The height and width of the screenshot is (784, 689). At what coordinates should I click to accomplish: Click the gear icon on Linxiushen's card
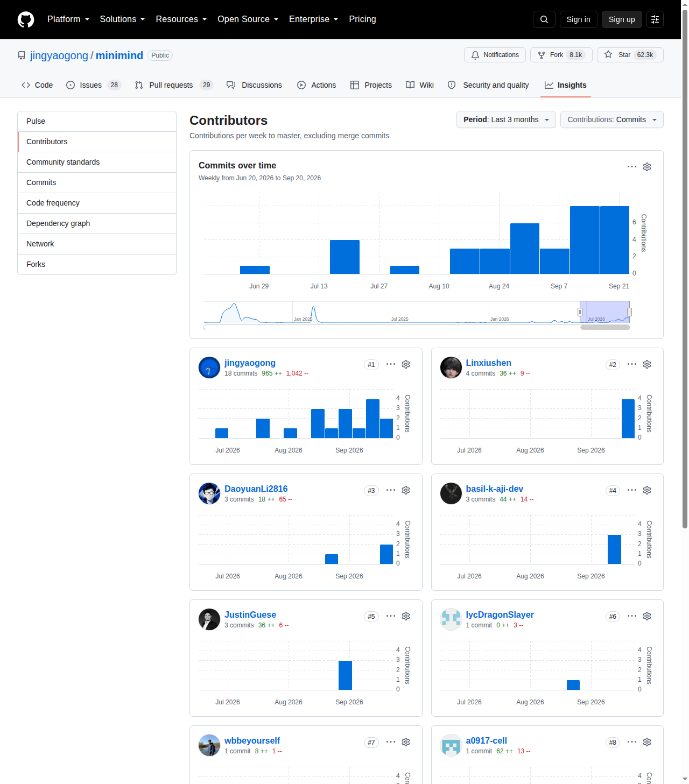tap(647, 364)
